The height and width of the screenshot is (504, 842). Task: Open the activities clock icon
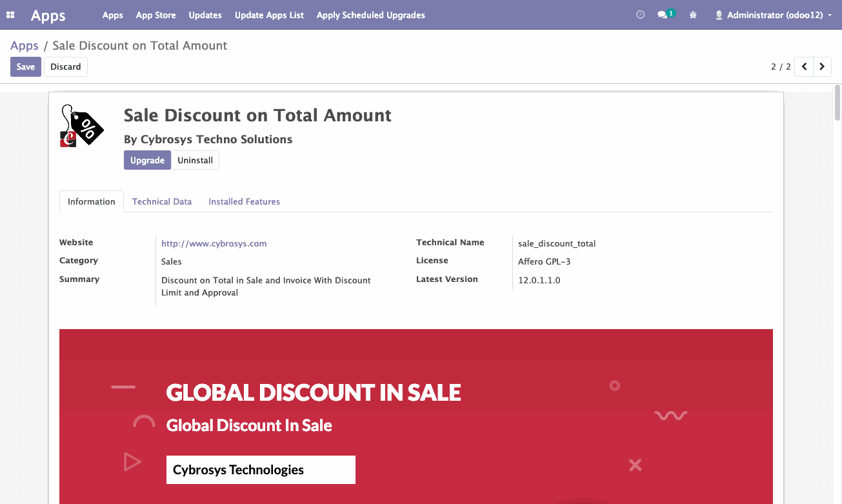pos(640,15)
